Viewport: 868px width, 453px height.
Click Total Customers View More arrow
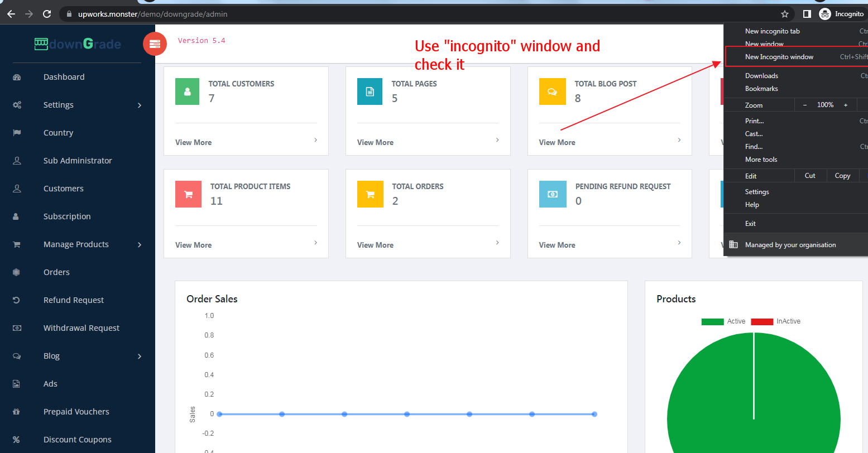coord(315,140)
